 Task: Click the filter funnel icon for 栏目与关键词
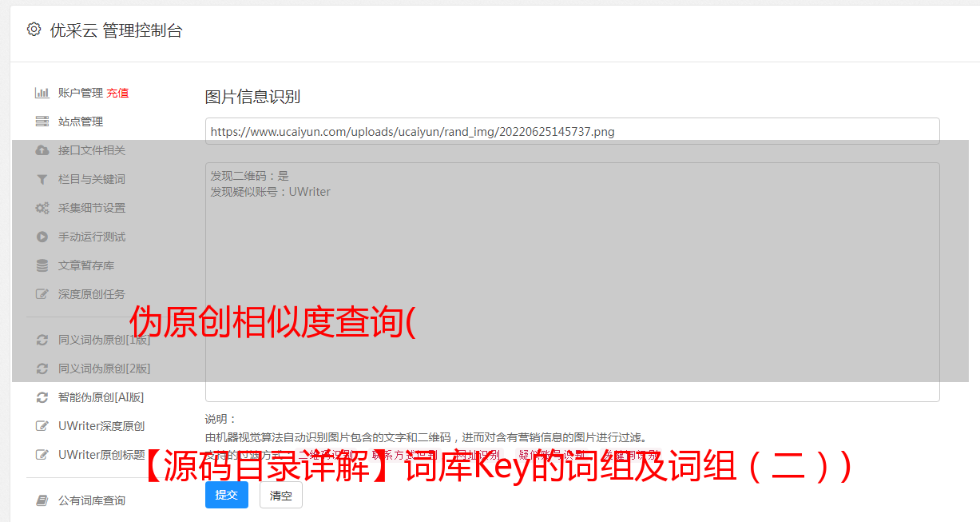tap(42, 179)
